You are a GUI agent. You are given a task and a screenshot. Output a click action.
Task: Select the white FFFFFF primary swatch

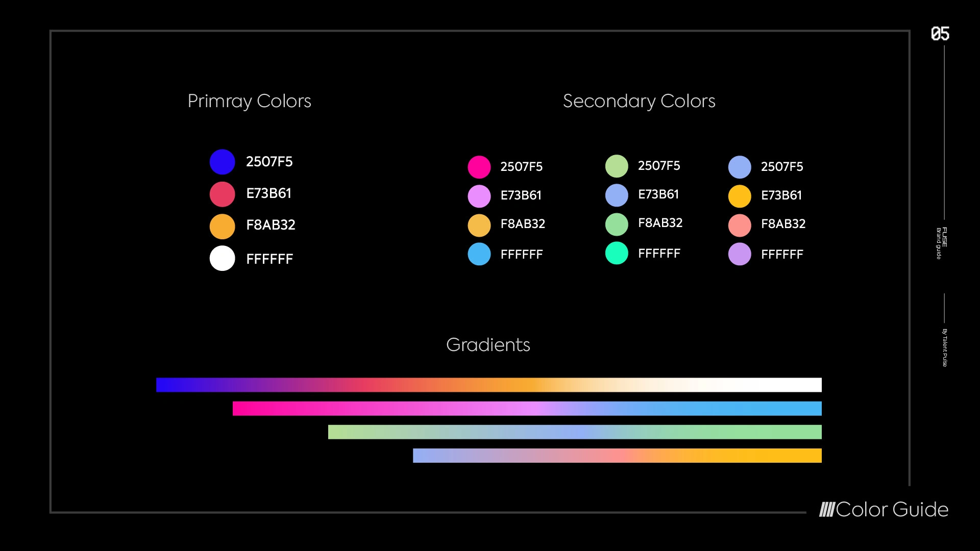pyautogui.click(x=222, y=258)
